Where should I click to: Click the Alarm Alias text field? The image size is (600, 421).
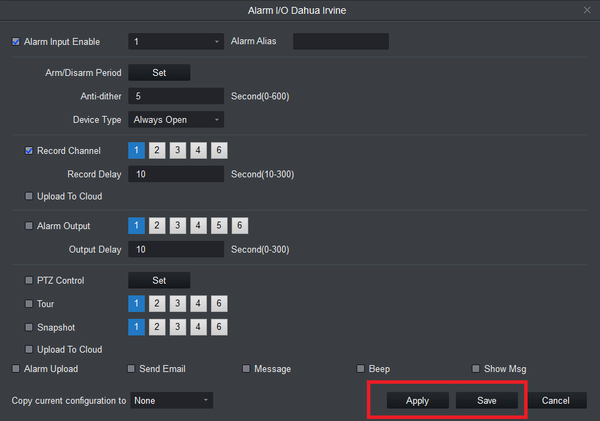[x=340, y=42]
